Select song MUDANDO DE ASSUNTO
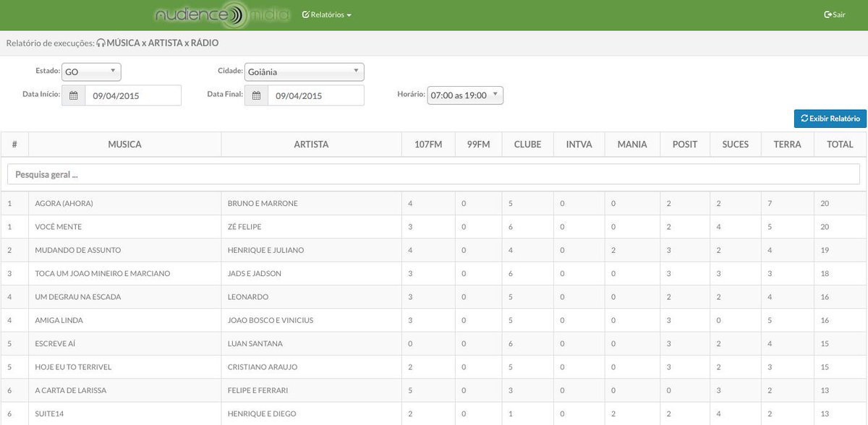Image resolution: width=868 pixels, height=425 pixels. click(77, 250)
